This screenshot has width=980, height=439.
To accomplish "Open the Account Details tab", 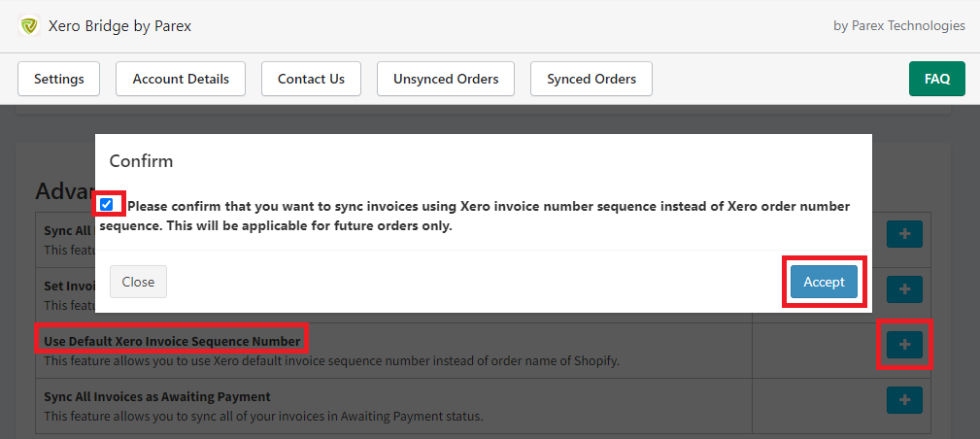I will 181,79.
